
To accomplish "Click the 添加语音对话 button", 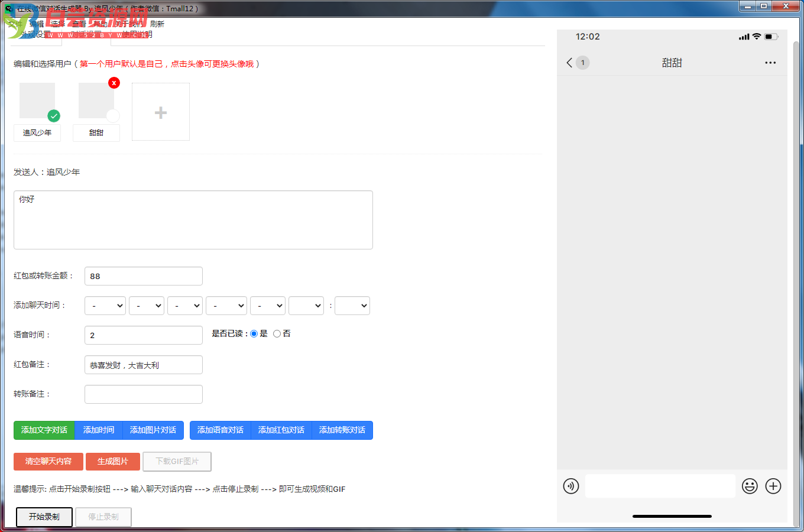I will 221,430.
